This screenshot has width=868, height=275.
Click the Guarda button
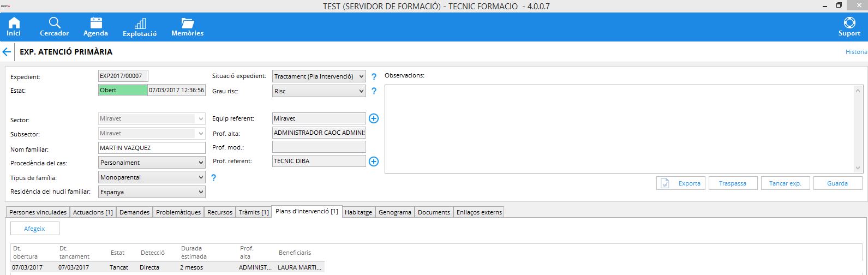[x=837, y=183]
